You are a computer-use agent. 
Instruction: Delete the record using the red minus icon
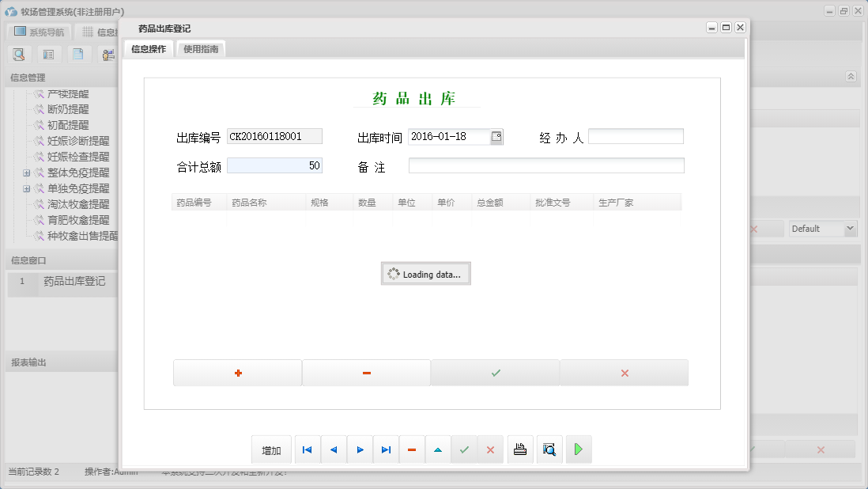[x=411, y=449]
